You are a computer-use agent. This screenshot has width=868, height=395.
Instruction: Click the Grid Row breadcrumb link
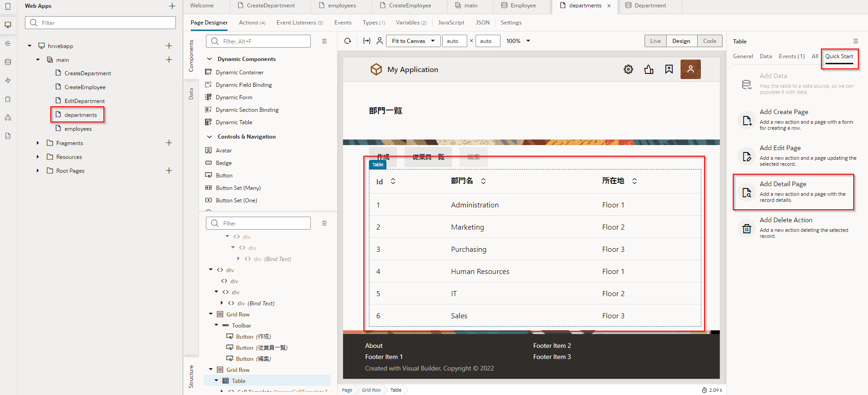(371, 390)
